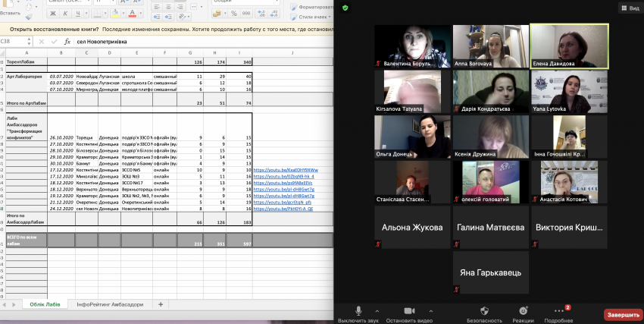Click the formula bar text сел Новопетриківка
This screenshot has height=324, width=644.
[102, 42]
